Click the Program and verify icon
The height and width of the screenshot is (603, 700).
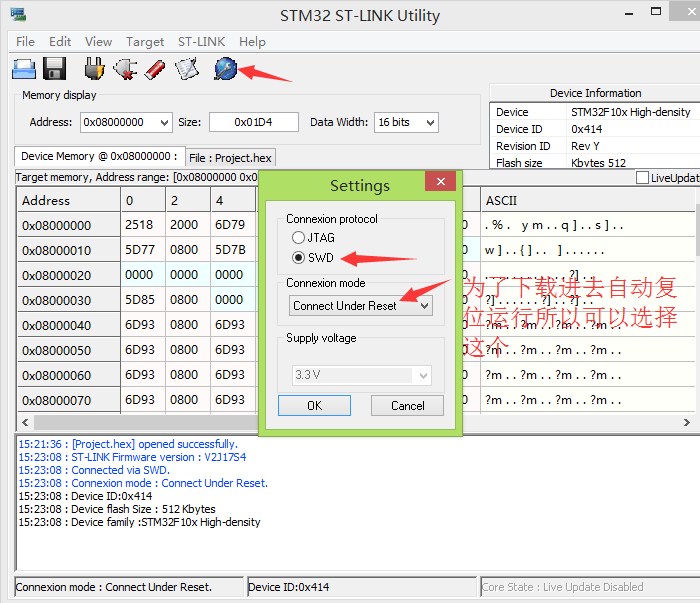(186, 69)
